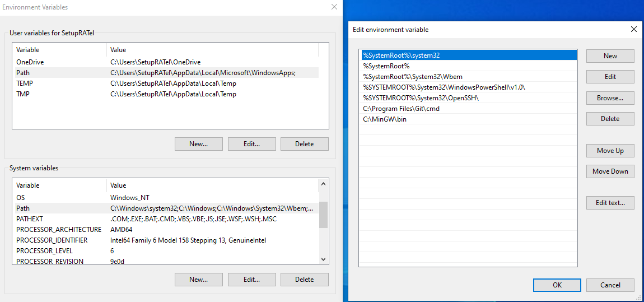Click the Variable column header in System variables
The height and width of the screenshot is (302, 644).
click(x=59, y=185)
